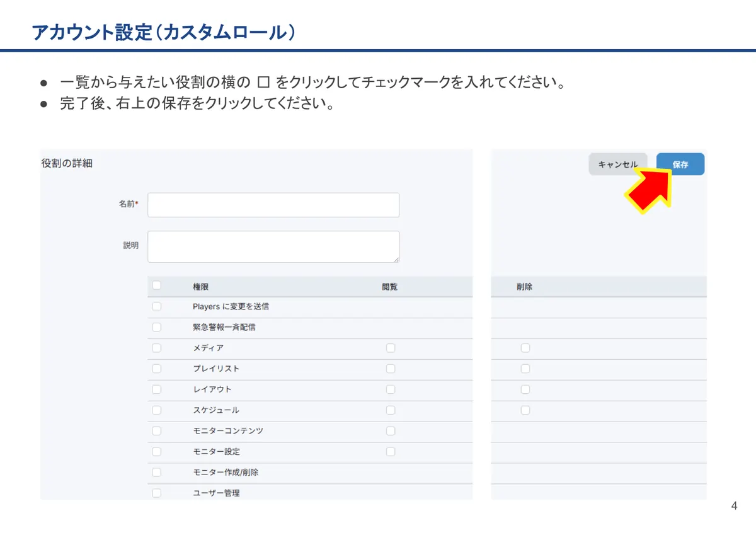Image resolution: width=756 pixels, height=535 pixels.
Task: Click the 保存 button
Action: coord(680,164)
